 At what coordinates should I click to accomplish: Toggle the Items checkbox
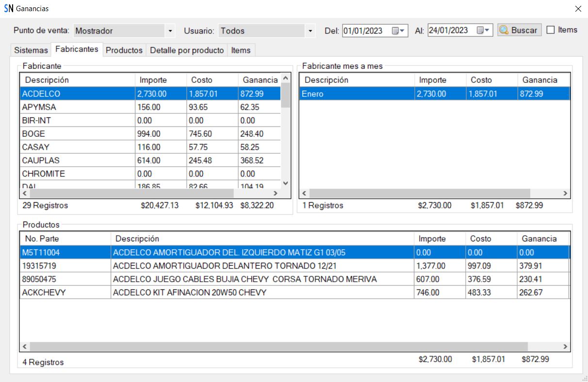point(550,30)
